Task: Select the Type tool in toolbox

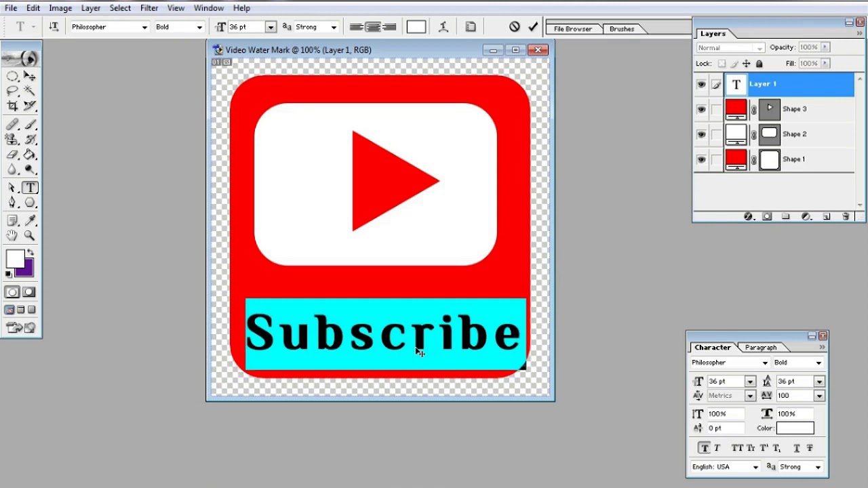Action: coord(30,188)
